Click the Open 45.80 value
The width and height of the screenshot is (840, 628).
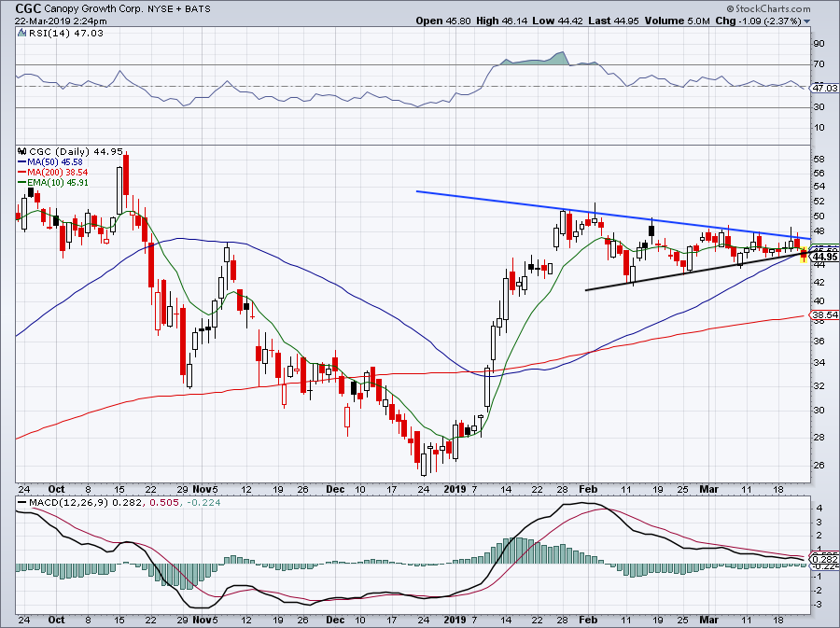pos(443,21)
